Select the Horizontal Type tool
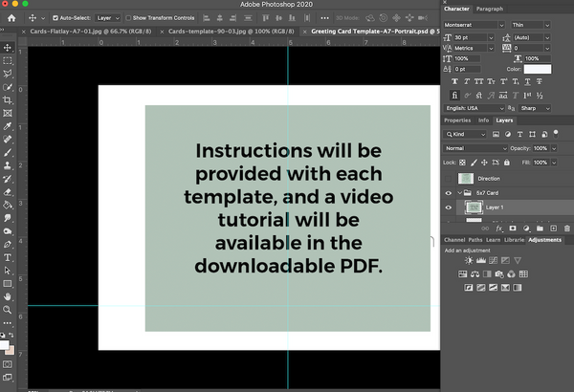The height and width of the screenshot is (392, 574). (x=8, y=257)
